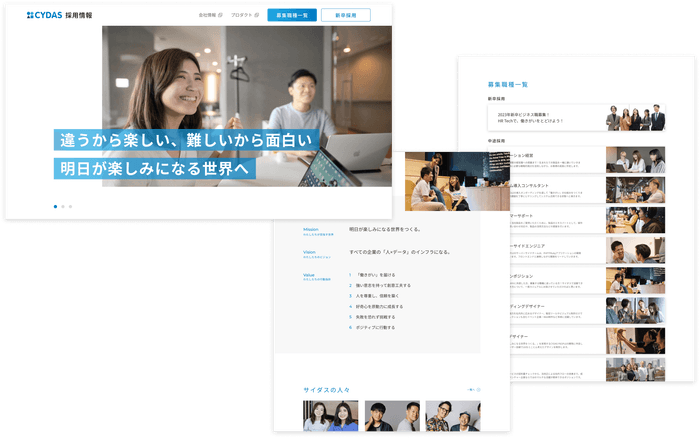Screen dimensions: 700x438
Task: Click the 明日が楽しみになる世界へ headline
Action: click(x=154, y=169)
